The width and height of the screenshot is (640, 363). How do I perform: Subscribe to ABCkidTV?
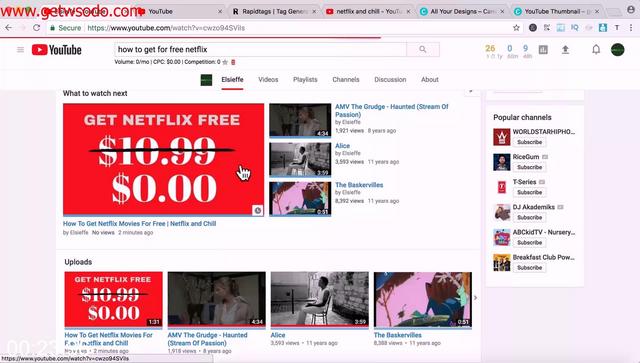529,243
